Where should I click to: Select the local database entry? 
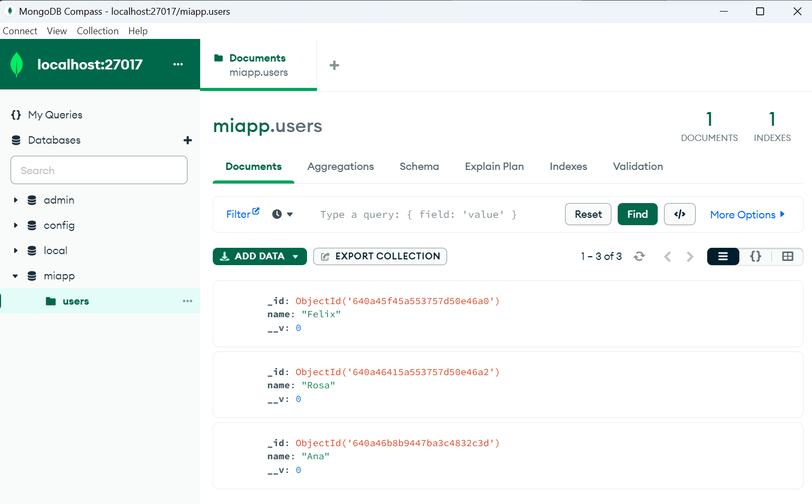(x=55, y=250)
